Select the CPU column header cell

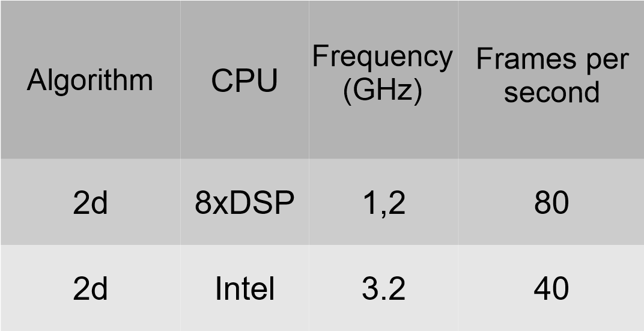tap(245, 80)
